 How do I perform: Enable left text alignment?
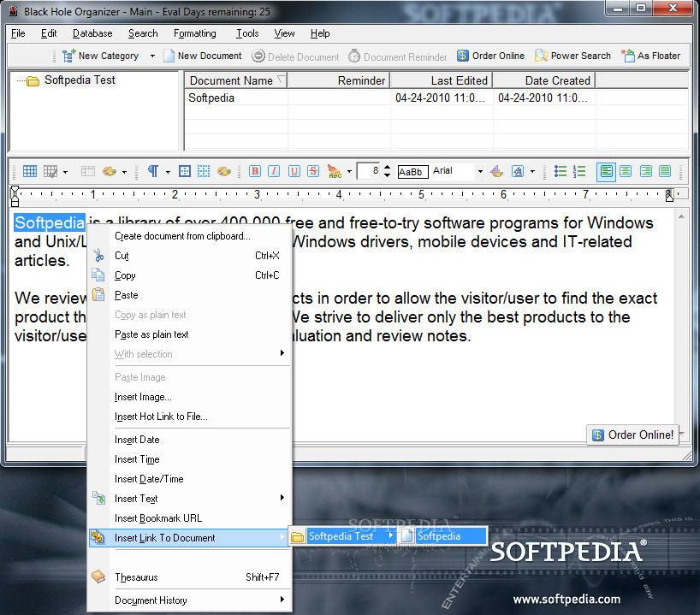[x=606, y=171]
